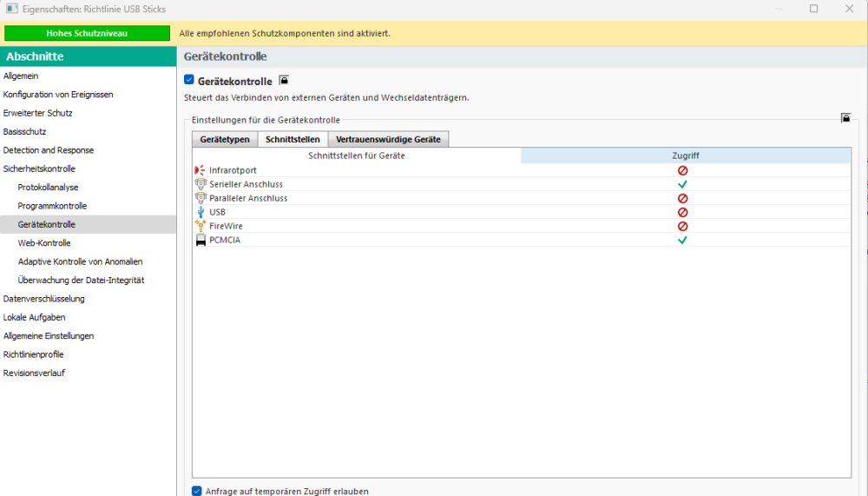The width and height of the screenshot is (868, 496).
Task: Open the Lokale Aufgaben section
Action: 35,318
